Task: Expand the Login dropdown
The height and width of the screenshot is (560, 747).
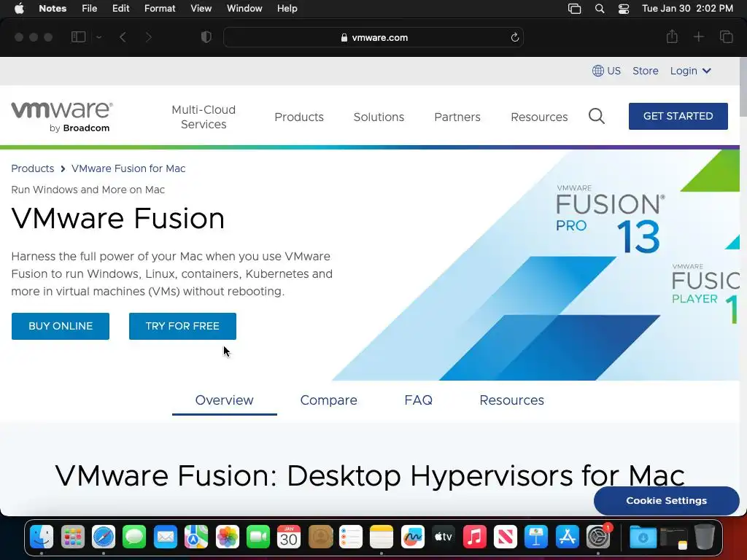Action: [x=690, y=71]
